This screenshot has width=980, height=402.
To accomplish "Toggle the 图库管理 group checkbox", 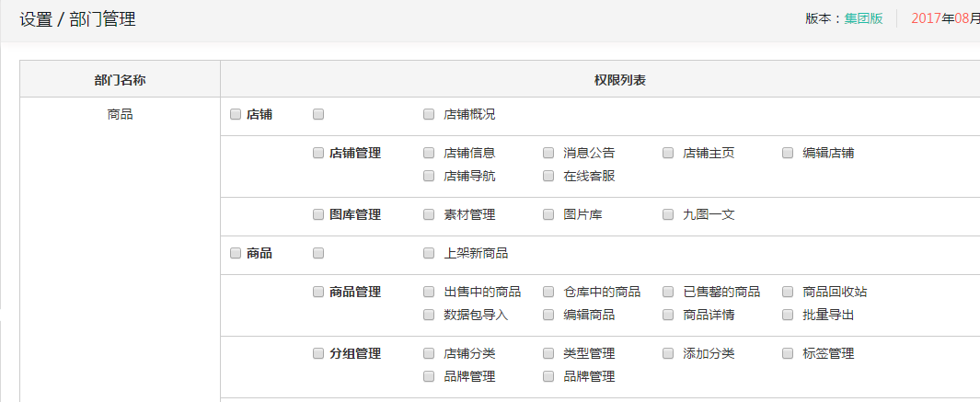I will click(x=318, y=215).
